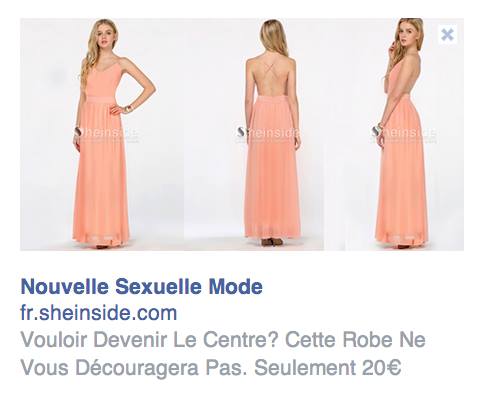This screenshot has height=407, width=485.
Task: Open the back-view dress photo
Action: point(254,134)
